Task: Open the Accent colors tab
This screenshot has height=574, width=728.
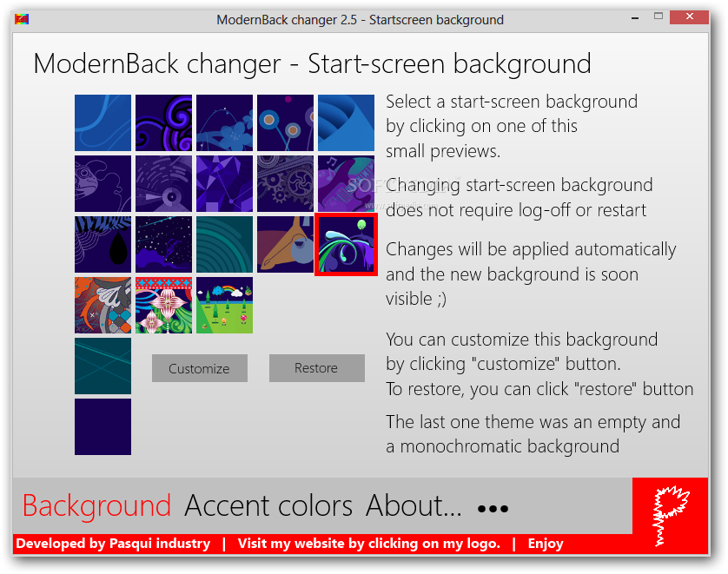Action: [x=268, y=505]
